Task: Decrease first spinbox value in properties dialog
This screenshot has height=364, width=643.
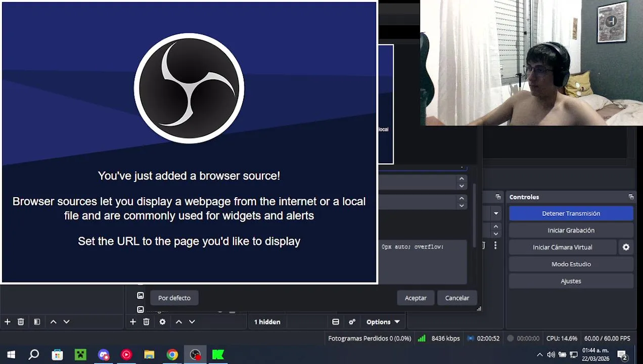Action: point(462,186)
